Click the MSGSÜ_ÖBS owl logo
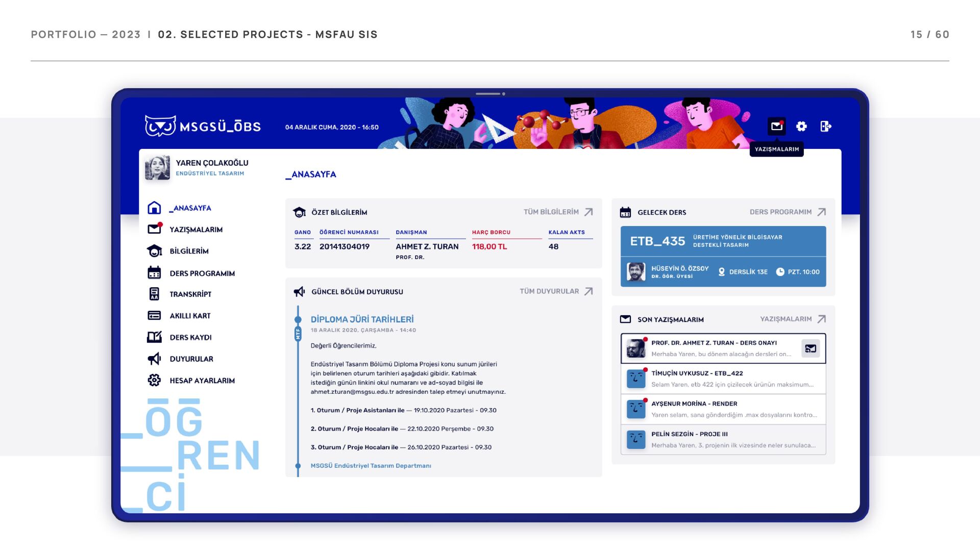 pyautogui.click(x=160, y=126)
